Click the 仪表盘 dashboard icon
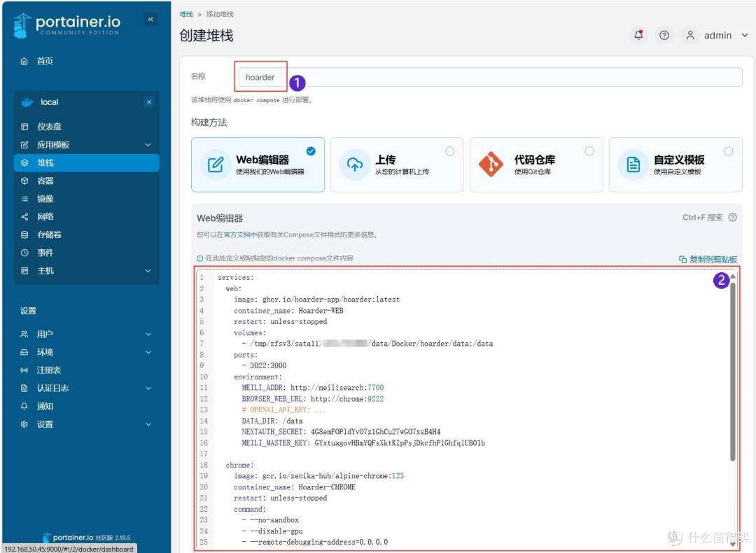Image resolution: width=756 pixels, height=553 pixels. pyautogui.click(x=24, y=127)
